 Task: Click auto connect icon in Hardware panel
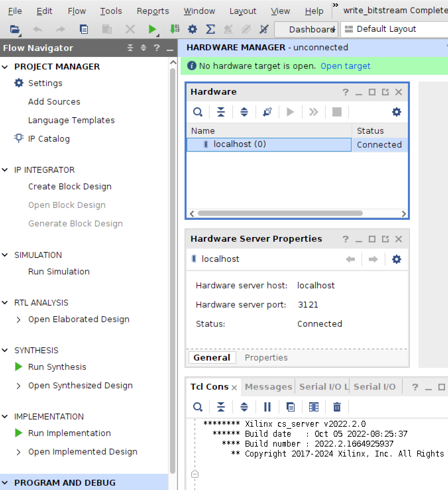(x=267, y=112)
